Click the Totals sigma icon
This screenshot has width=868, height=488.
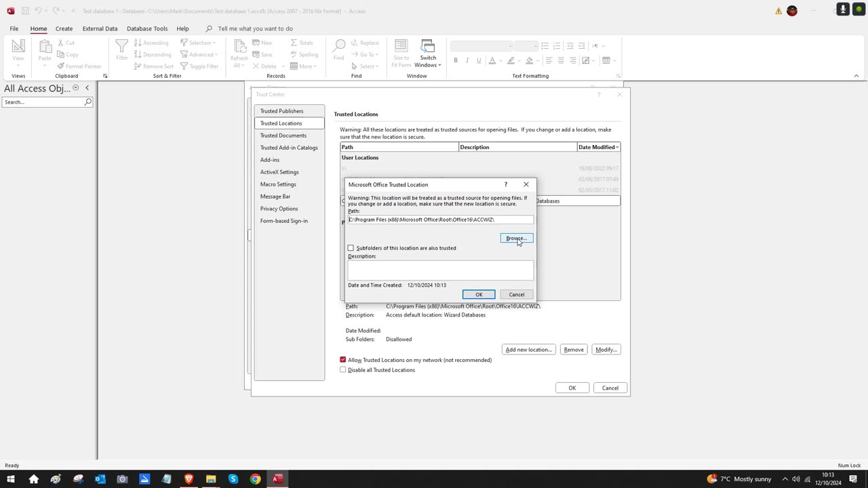pyautogui.click(x=294, y=43)
